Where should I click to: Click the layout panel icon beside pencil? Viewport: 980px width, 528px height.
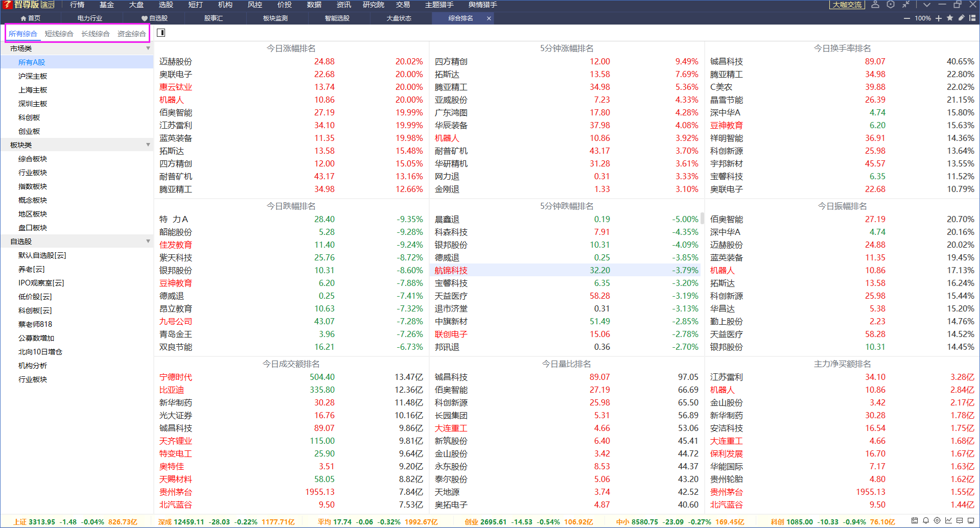tap(972, 18)
